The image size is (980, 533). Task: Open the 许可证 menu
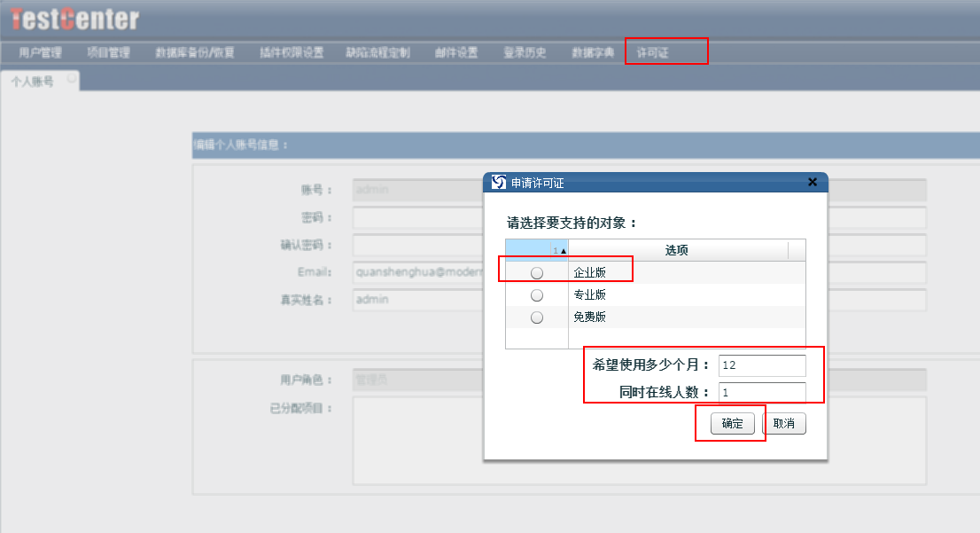pos(652,52)
